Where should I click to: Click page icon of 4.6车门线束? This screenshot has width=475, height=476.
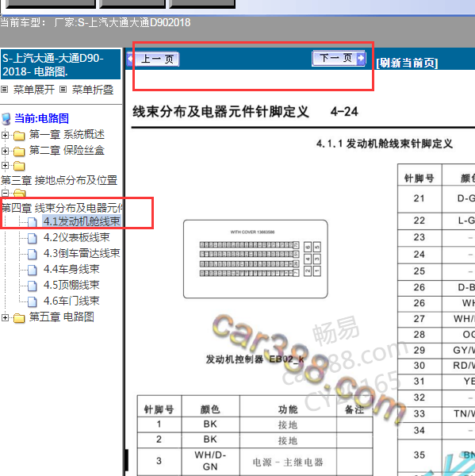33,301
